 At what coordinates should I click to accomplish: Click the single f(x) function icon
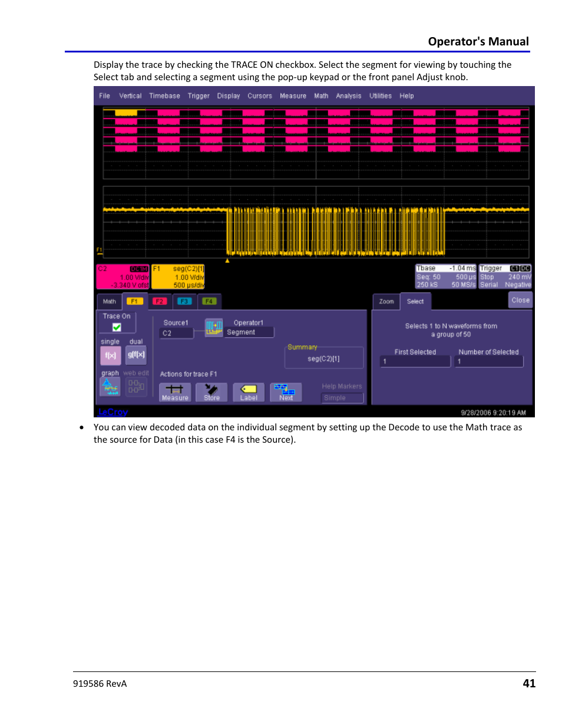click(110, 355)
